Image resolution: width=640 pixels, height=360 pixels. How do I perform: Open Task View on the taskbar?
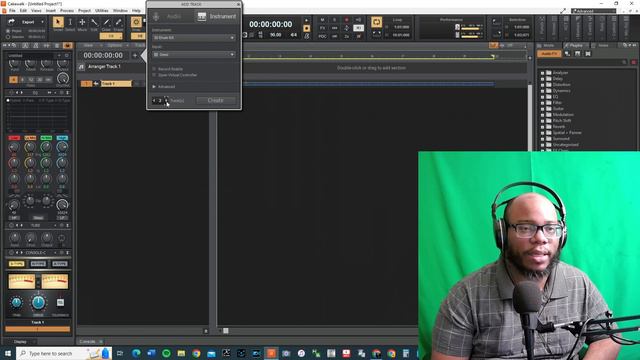(x=120, y=353)
